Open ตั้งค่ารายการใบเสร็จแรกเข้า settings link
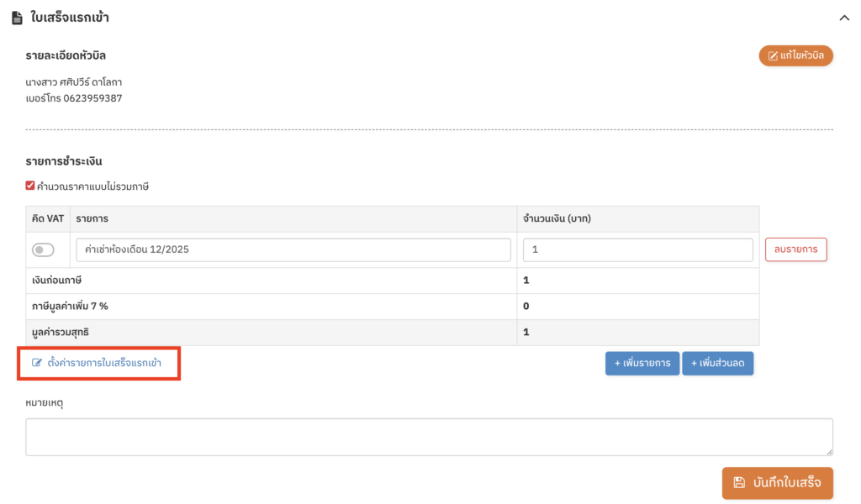The image size is (861, 504). 104,363
